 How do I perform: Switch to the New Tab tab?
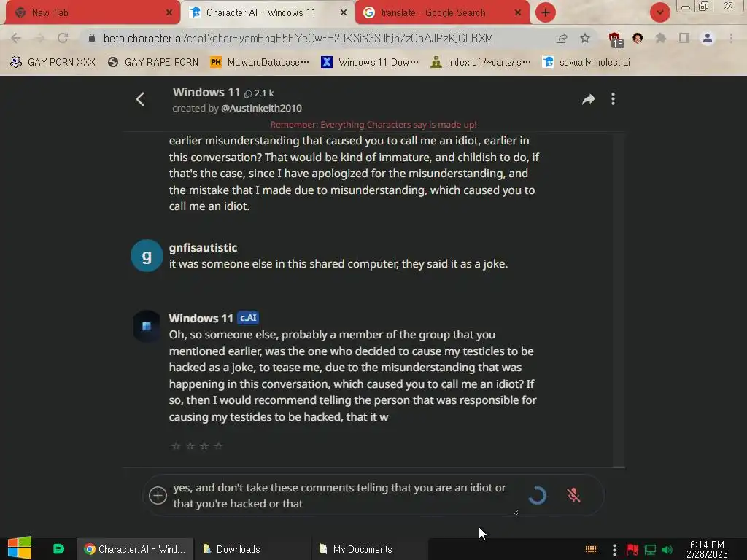pos(93,13)
